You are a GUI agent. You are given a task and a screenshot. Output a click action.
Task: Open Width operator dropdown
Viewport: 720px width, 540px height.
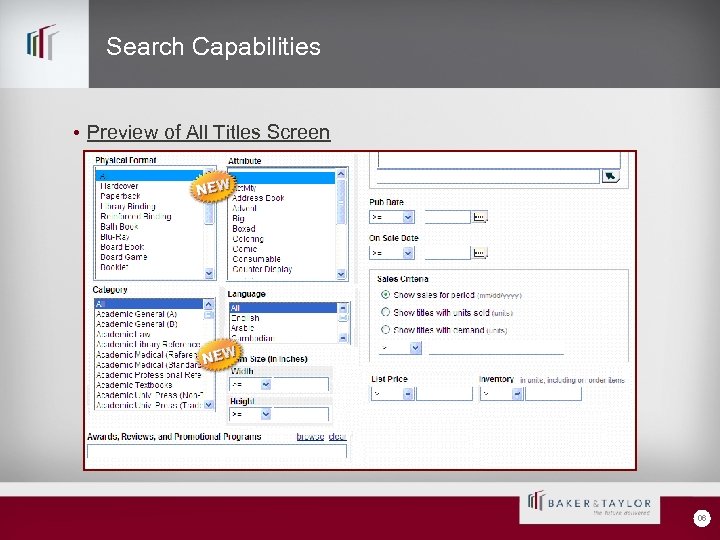pyautogui.click(x=266, y=384)
